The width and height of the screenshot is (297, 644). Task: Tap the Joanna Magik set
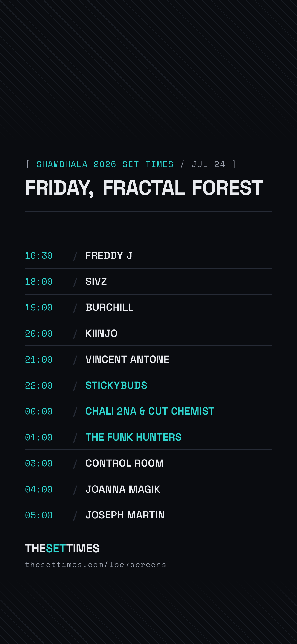tap(148, 489)
